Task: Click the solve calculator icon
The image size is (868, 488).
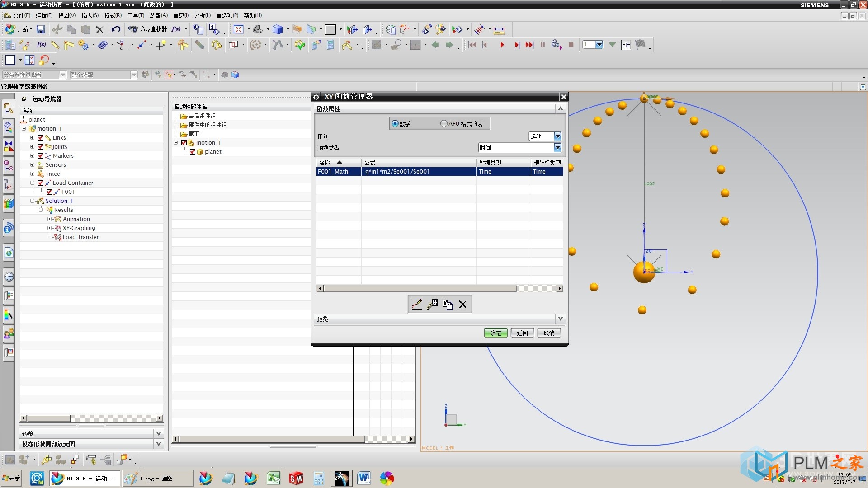Action: pyautogui.click(x=330, y=45)
